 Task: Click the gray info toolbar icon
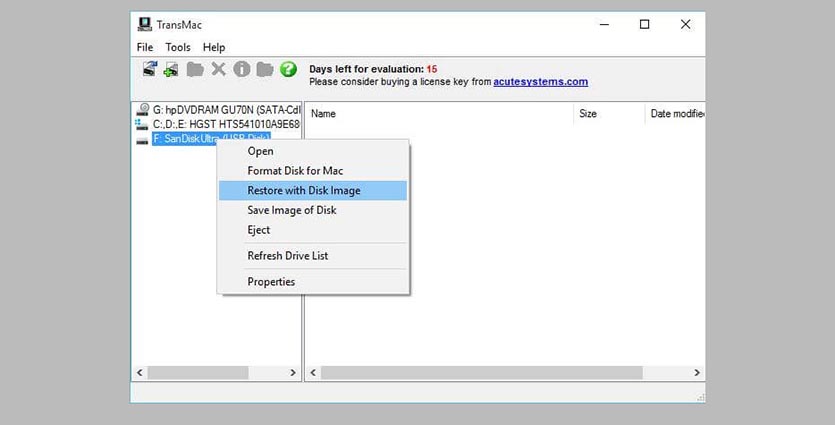(242, 69)
